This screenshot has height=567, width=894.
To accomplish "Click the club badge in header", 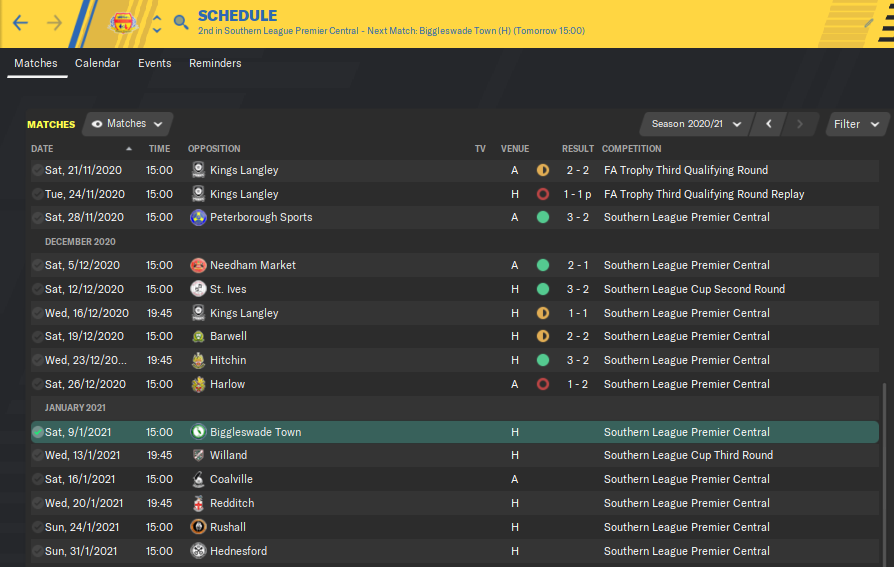I will tap(123, 23).
